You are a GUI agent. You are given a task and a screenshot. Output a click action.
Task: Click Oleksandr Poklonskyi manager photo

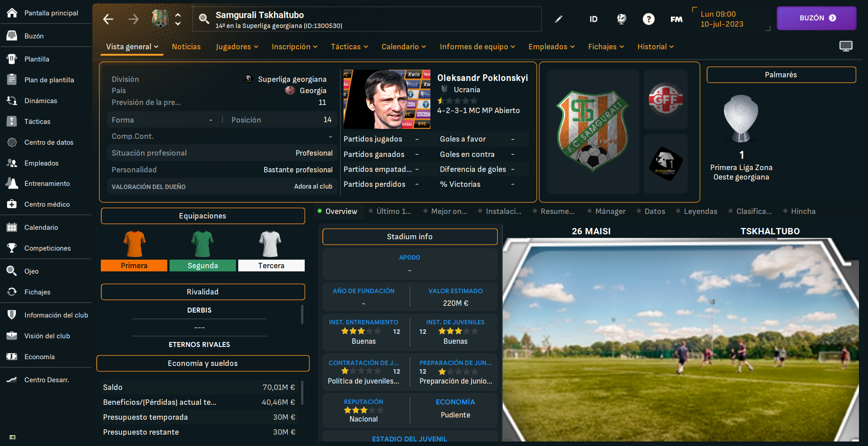(387, 99)
